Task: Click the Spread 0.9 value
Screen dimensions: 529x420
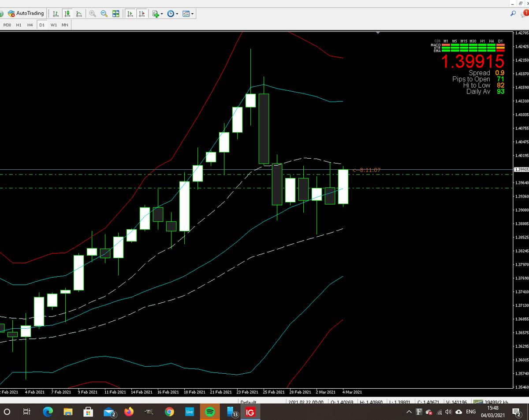Action: pos(499,73)
